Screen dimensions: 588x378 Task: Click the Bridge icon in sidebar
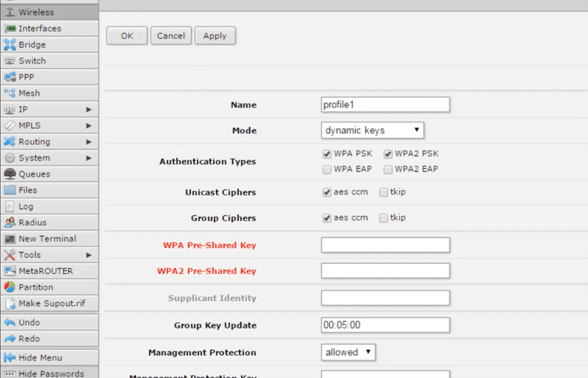tap(10, 45)
